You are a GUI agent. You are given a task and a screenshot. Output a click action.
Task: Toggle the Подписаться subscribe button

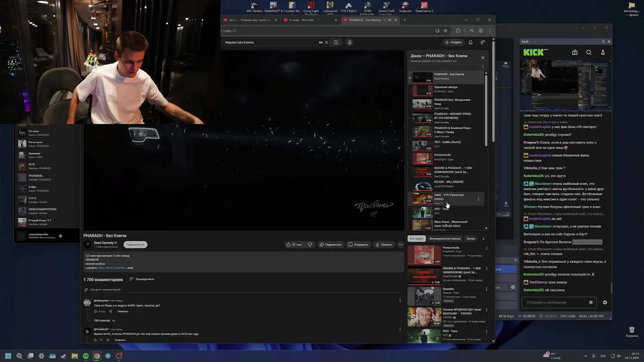(x=135, y=244)
